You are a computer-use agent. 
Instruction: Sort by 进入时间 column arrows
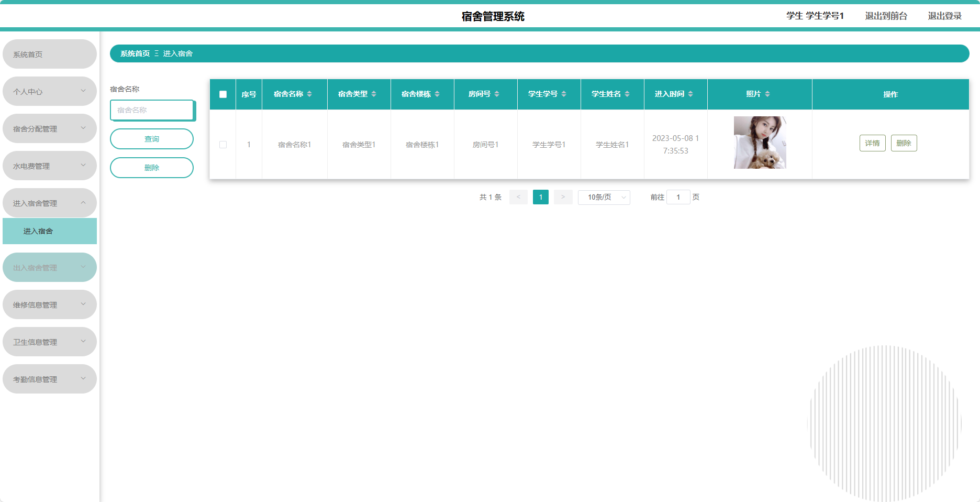(x=691, y=94)
